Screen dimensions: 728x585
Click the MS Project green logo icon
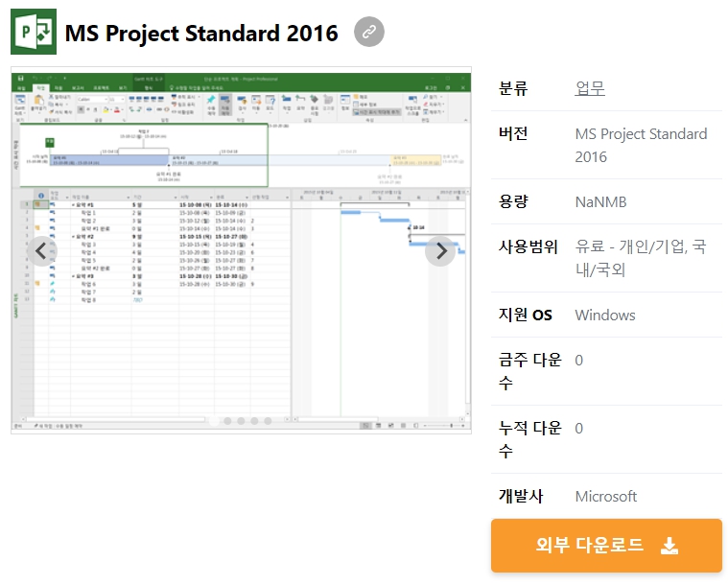[x=34, y=32]
